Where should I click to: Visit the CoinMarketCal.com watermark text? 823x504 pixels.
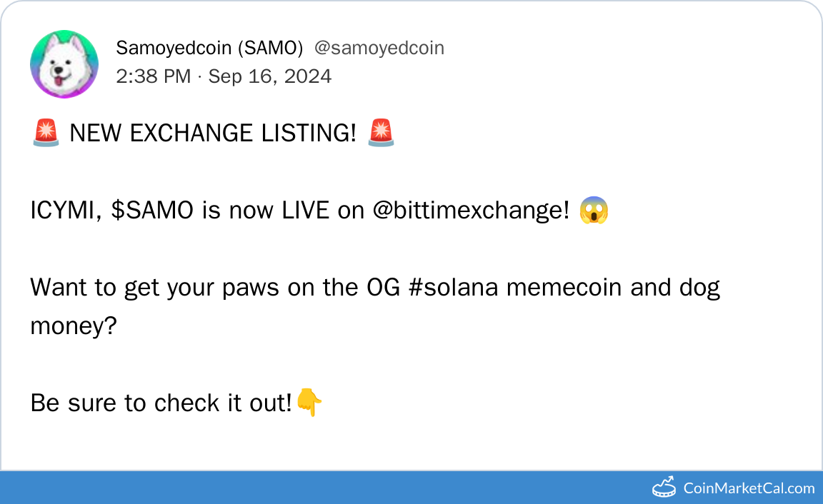tap(749, 488)
